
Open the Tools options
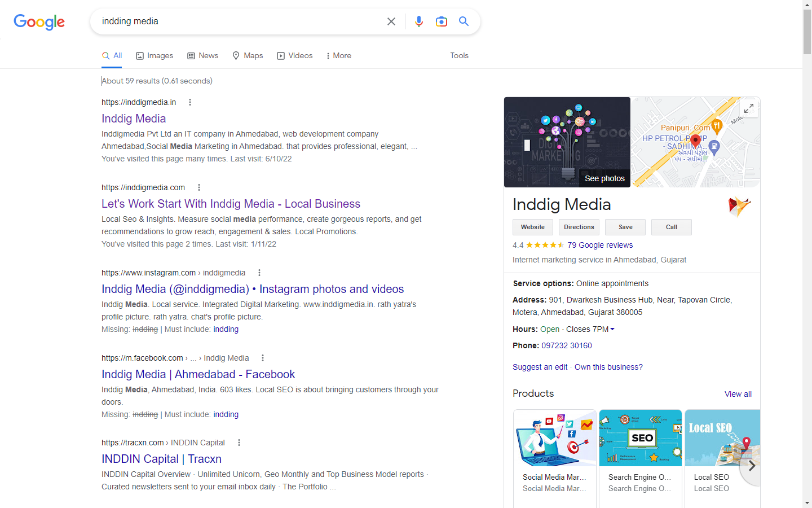pyautogui.click(x=459, y=55)
